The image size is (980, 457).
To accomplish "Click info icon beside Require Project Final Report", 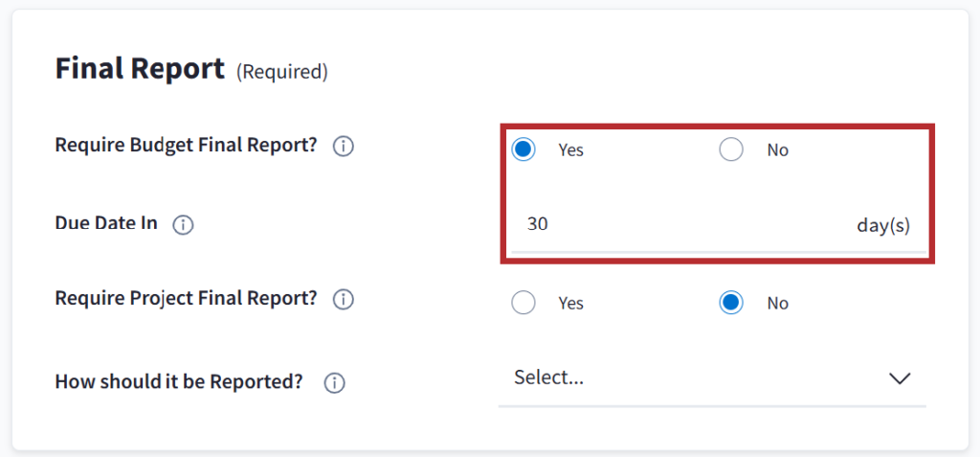I will 344,300.
